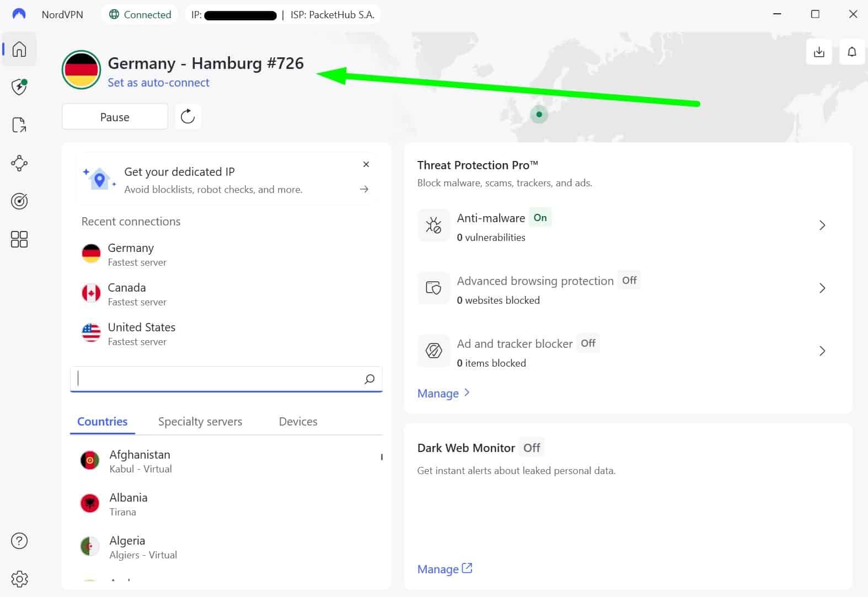Click Get your dedicated IP banner

pos(226,179)
